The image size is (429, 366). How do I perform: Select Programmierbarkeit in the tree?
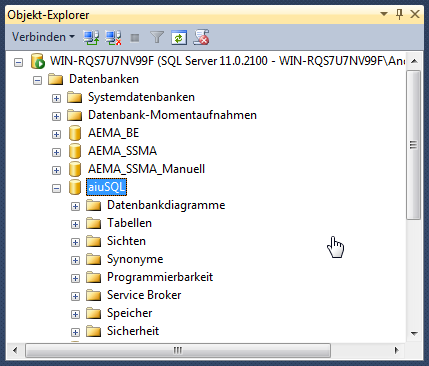[160, 277]
